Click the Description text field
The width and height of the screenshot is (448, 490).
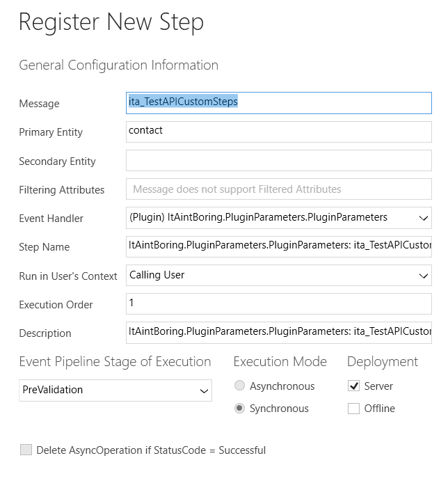(x=279, y=333)
